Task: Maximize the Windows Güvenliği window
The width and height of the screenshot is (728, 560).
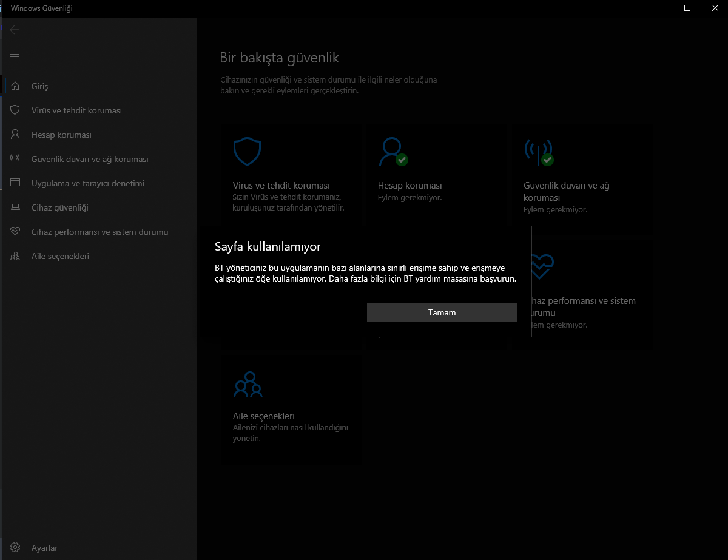Action: click(687, 8)
